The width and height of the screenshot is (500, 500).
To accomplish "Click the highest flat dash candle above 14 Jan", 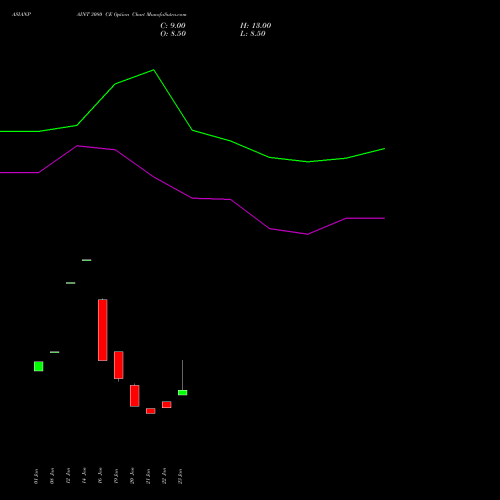I will tap(87, 260).
